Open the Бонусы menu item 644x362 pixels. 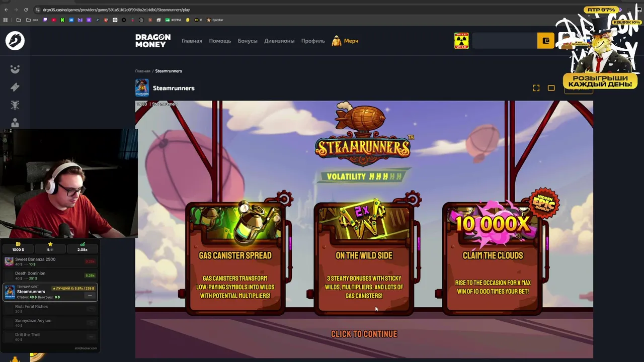pos(248,41)
